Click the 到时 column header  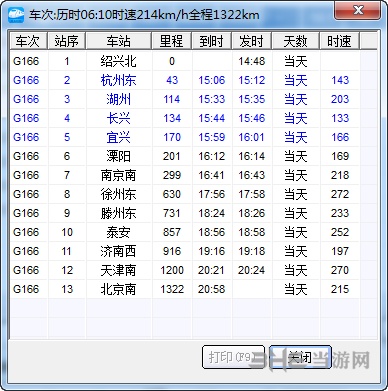(212, 41)
